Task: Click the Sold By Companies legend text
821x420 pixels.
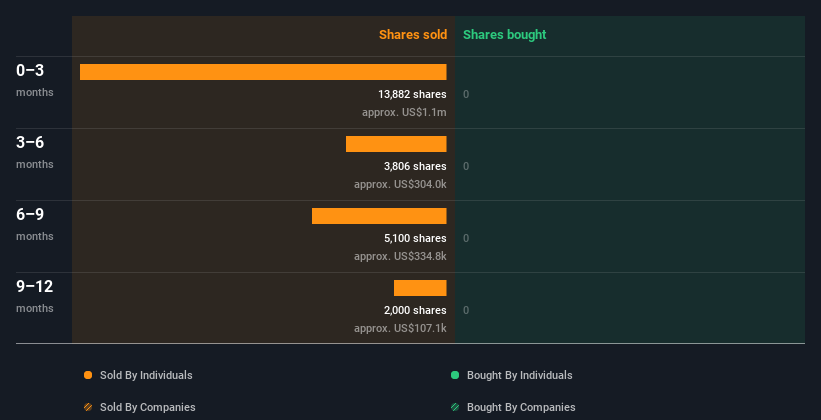Action: 148,407
